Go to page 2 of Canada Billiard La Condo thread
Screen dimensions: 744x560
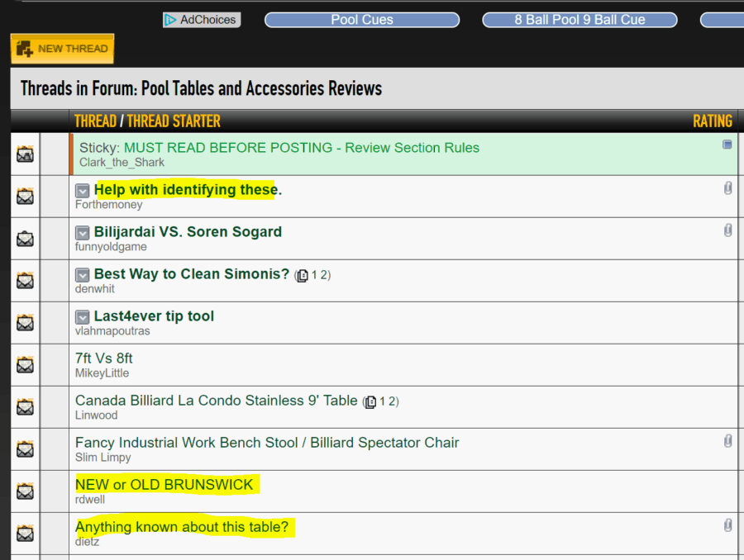(x=393, y=401)
